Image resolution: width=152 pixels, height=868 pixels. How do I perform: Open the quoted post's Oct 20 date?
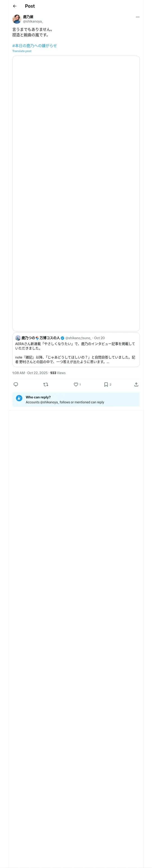tap(100, 338)
